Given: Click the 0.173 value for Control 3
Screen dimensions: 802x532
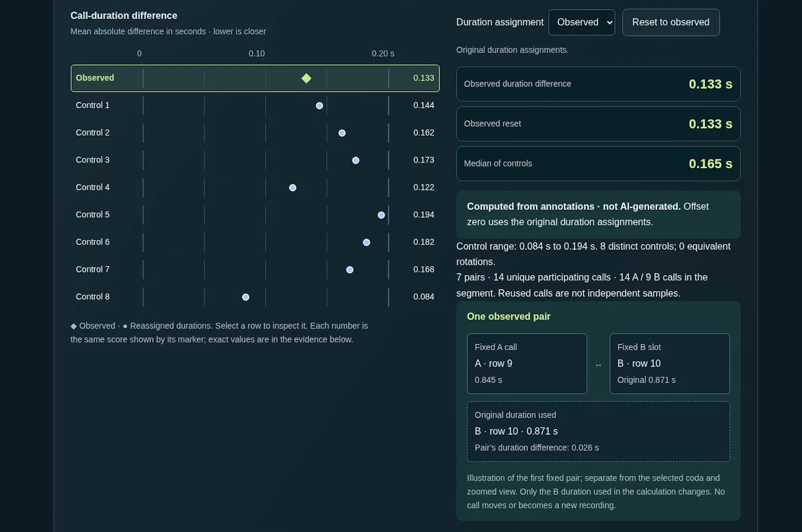Looking at the screenshot, I should [424, 160].
